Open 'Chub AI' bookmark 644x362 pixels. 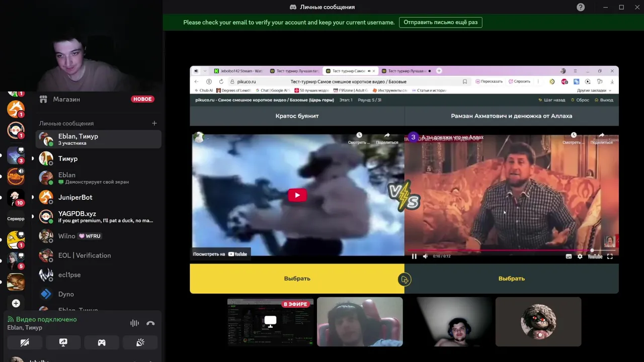[x=204, y=90]
